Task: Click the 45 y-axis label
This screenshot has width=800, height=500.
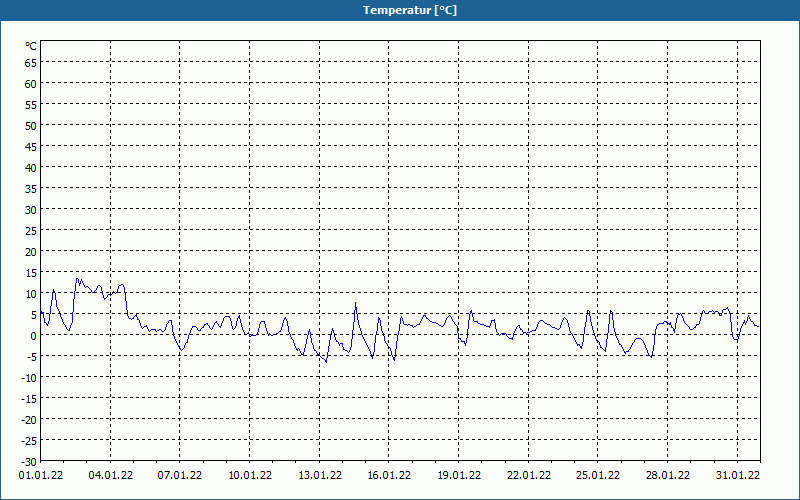Action: click(x=31, y=146)
